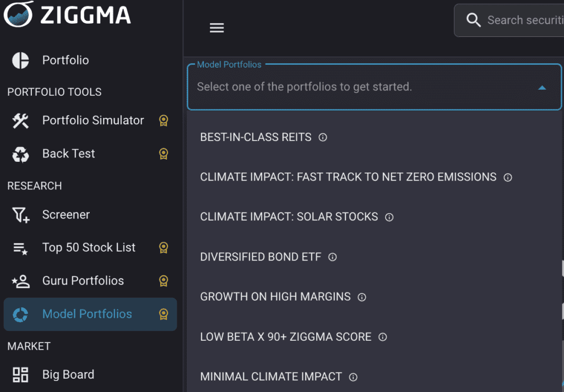The height and width of the screenshot is (392, 564).
Task: Click the Top 50 Stock List icon
Action: (20, 248)
